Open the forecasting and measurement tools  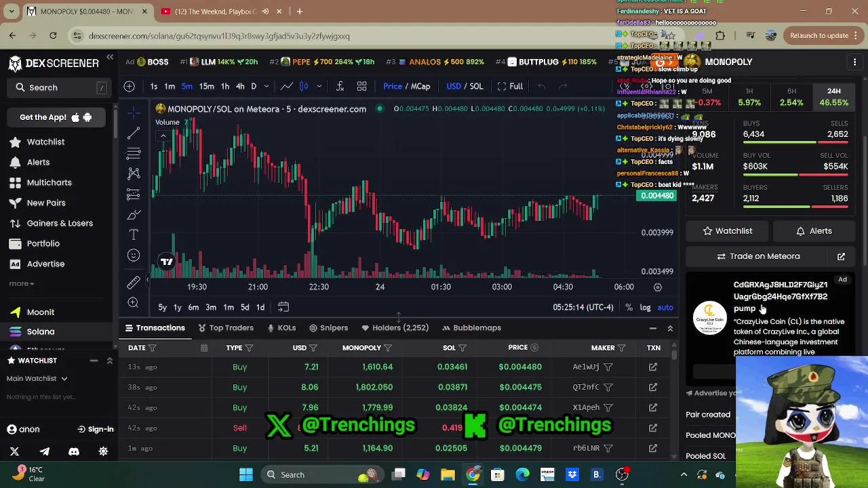(x=134, y=195)
